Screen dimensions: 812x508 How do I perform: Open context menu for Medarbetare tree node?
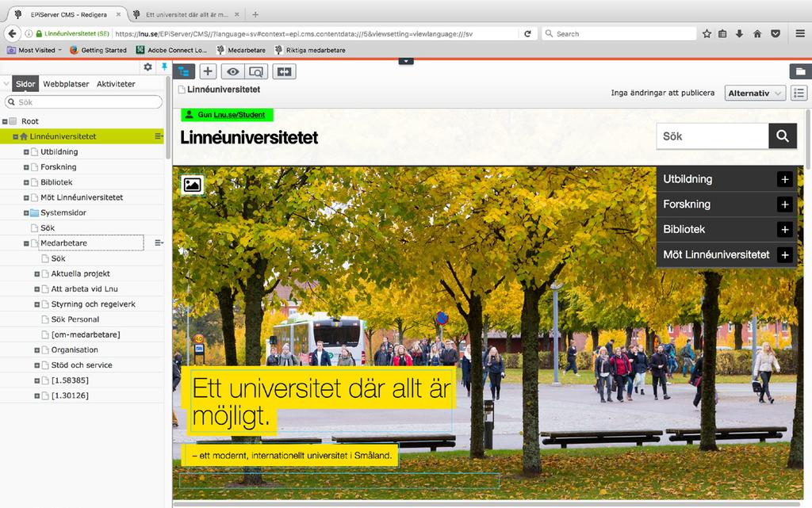[x=159, y=243]
